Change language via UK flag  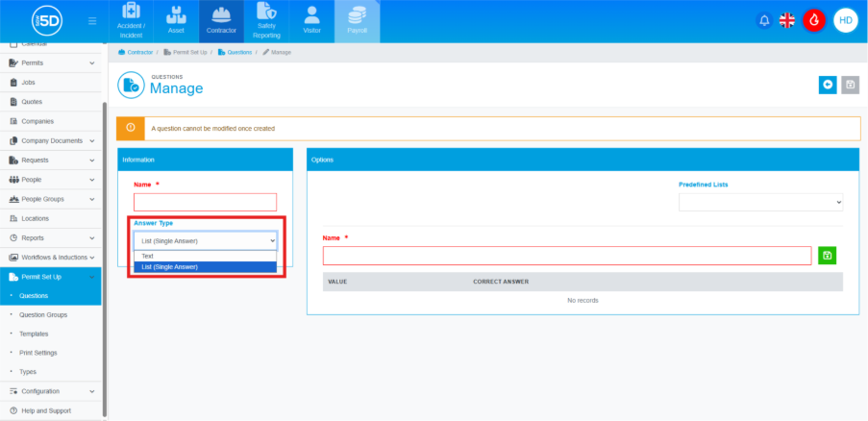pos(786,20)
